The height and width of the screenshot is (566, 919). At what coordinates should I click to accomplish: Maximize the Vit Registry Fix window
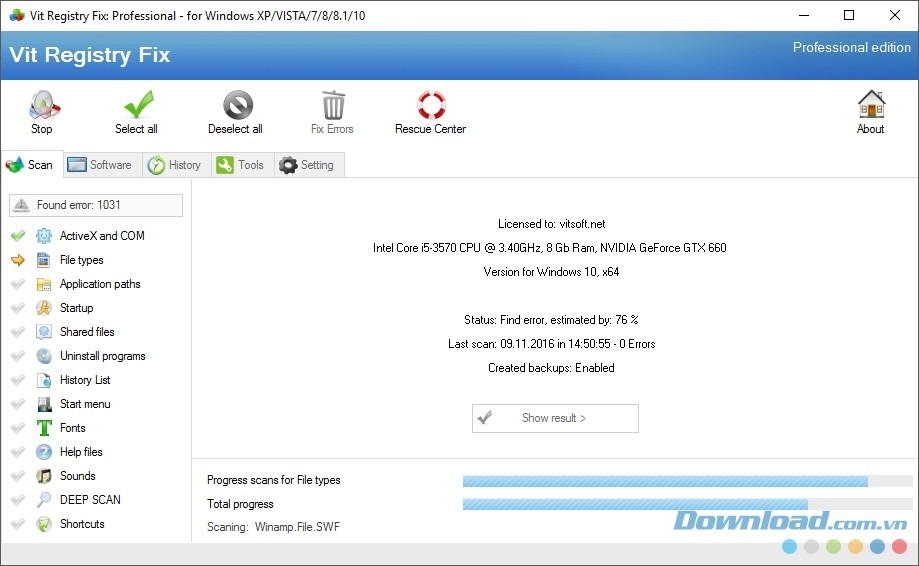click(849, 15)
